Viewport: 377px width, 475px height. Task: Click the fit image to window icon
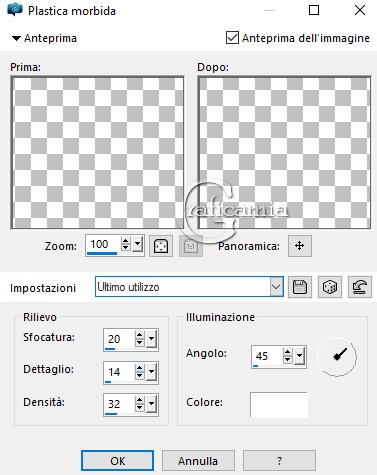click(x=161, y=246)
